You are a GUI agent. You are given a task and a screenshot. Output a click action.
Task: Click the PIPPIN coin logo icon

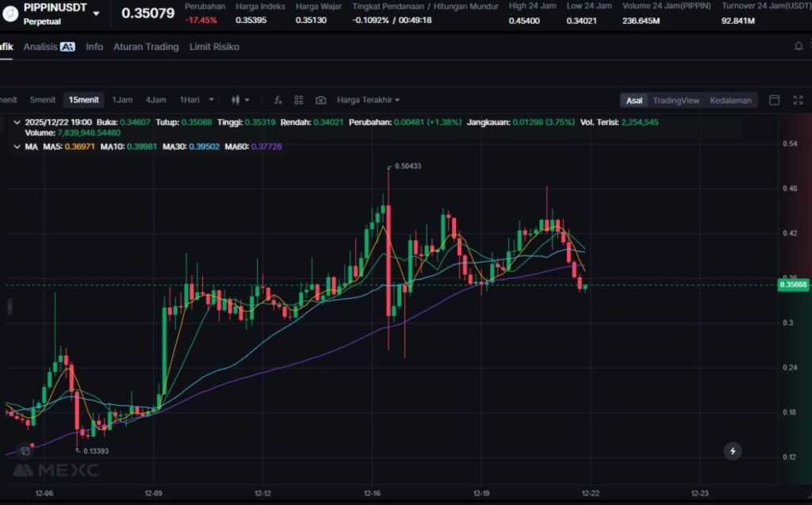(11, 12)
